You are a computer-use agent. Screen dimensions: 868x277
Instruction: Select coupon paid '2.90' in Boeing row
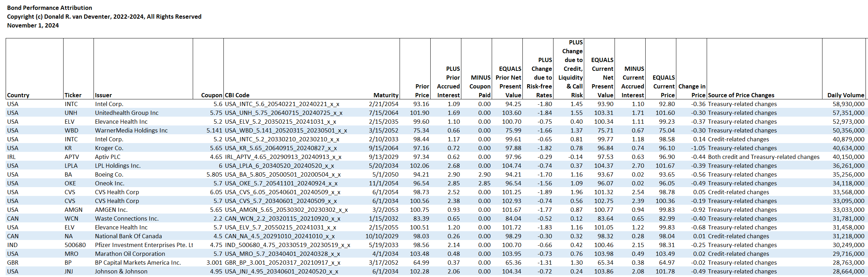(x=484, y=174)
